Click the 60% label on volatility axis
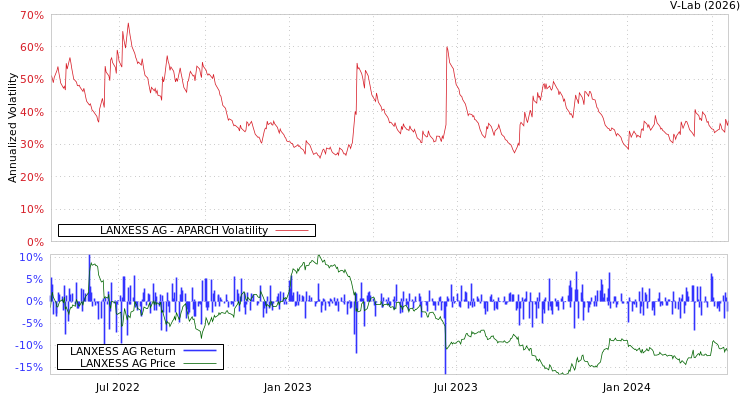The image size is (750, 400). coord(31,48)
